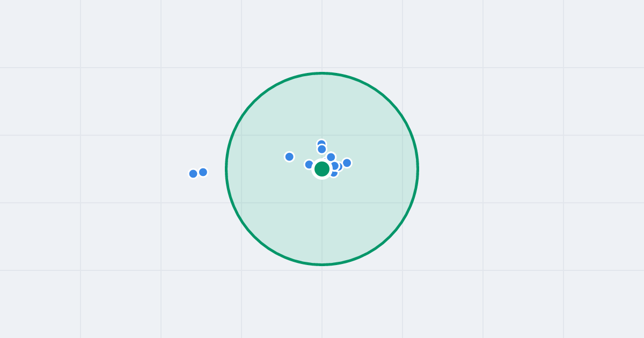
Task: Click the blue marker touching the green center's left side
Action: tap(309, 164)
